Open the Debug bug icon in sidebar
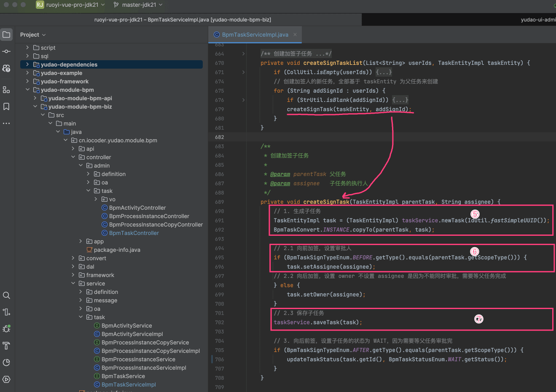 (6, 329)
